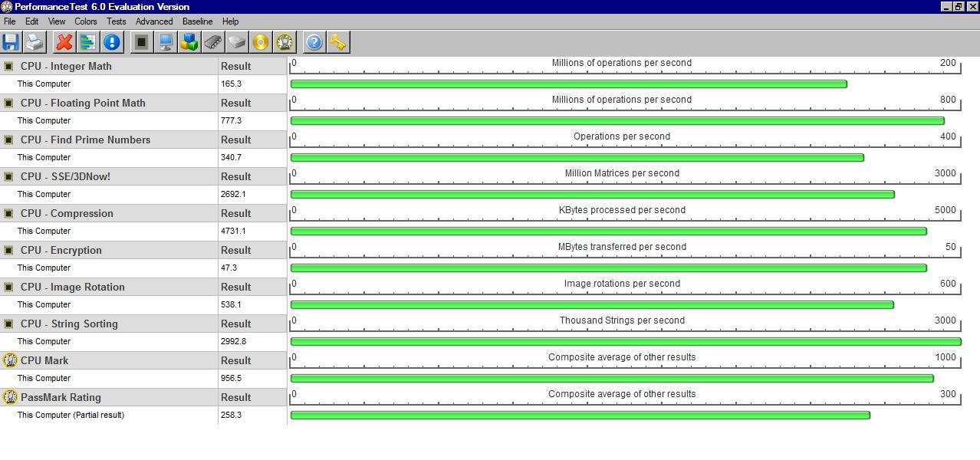Click chip icon beside CPU - Encryption
The image size is (980, 460).
(8, 250)
